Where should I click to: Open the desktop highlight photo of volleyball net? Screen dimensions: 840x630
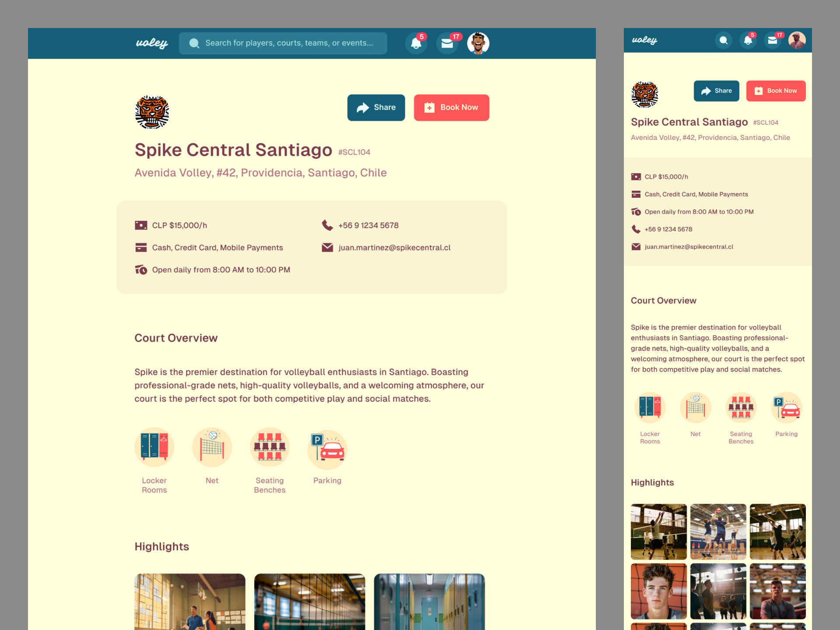[310, 602]
